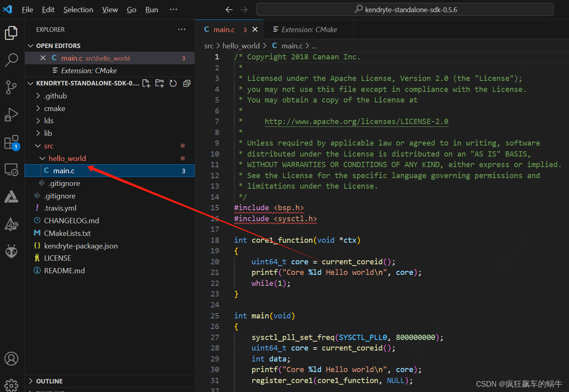
Task: Collapse the KENDRYTE-STANDALONE-SDK project section
Action: (83, 83)
